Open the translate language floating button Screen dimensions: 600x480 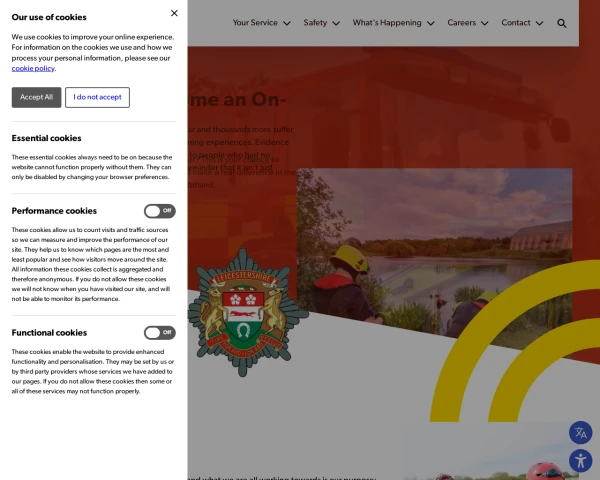click(x=580, y=433)
